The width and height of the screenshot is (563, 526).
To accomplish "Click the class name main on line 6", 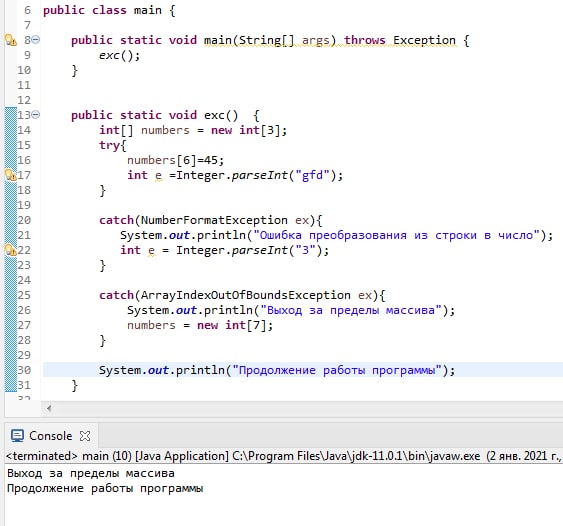I will pyautogui.click(x=148, y=10).
